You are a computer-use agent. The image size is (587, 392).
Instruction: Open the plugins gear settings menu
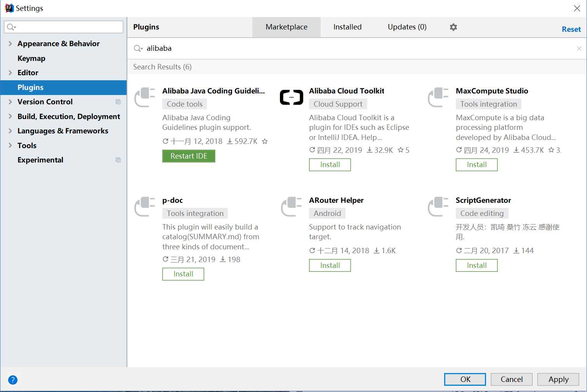453,27
